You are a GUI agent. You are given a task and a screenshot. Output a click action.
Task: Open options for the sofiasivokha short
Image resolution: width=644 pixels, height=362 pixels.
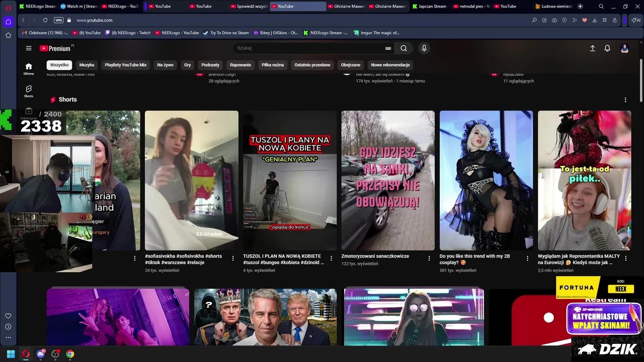(x=233, y=258)
